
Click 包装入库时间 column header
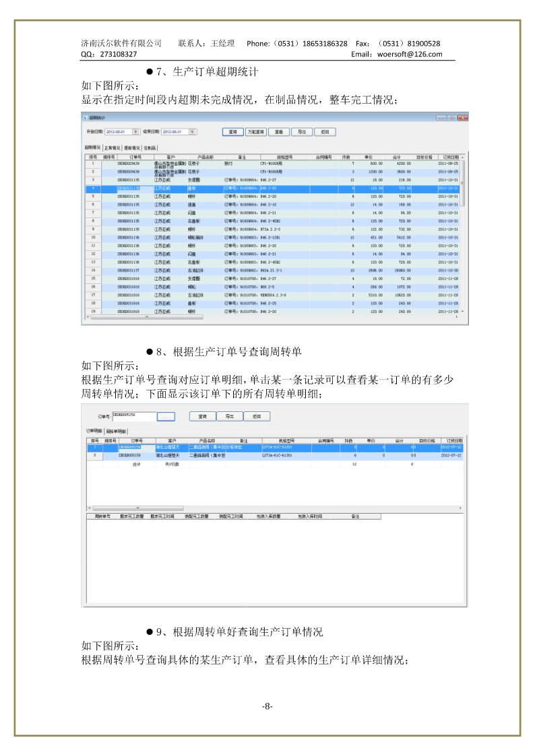pos(310,516)
